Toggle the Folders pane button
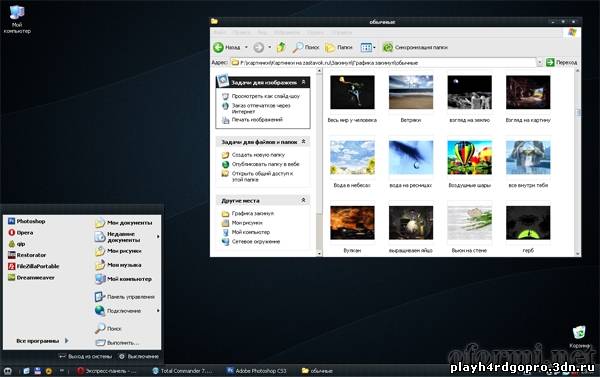This screenshot has height=377, width=600. 339,47
